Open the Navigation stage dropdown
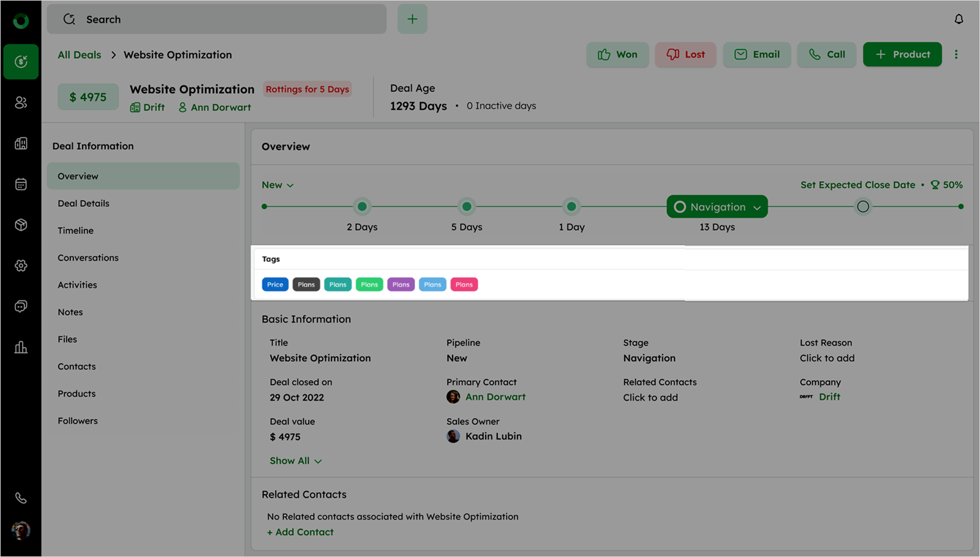980x557 pixels. pos(717,207)
